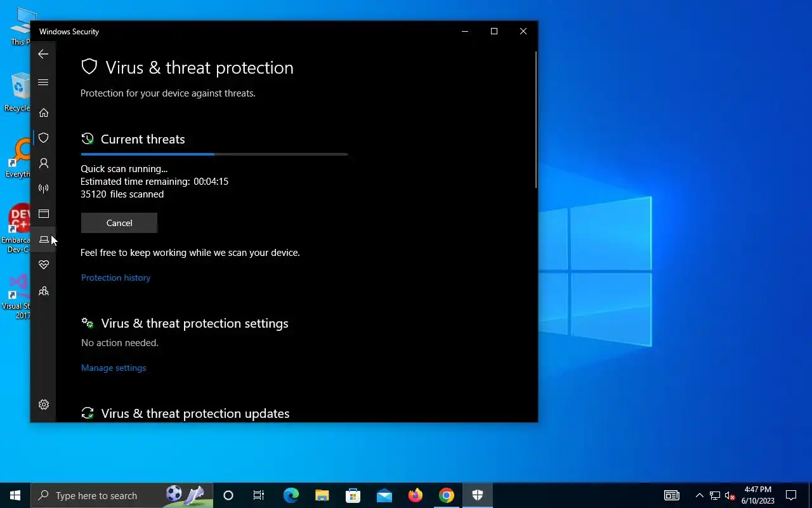Launch Google Chrome from taskbar
The width and height of the screenshot is (812, 508).
pos(447,495)
